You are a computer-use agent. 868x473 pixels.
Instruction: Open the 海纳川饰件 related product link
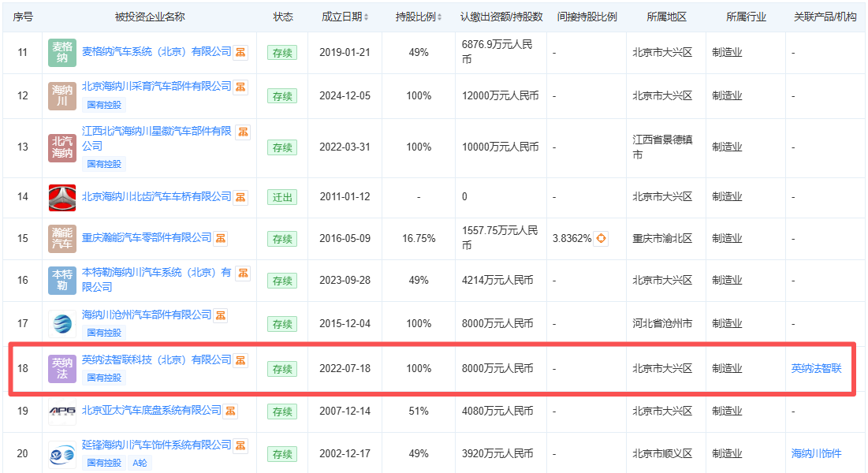816,453
